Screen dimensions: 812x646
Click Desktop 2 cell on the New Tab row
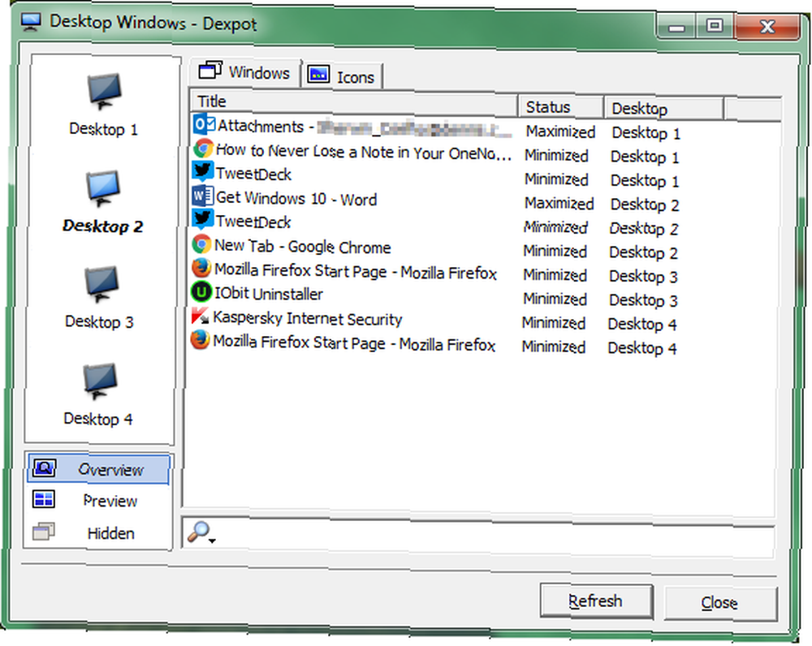click(x=644, y=252)
